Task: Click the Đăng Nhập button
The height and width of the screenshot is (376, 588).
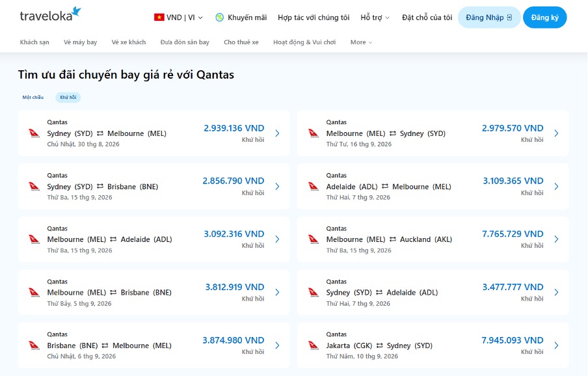Action: tap(489, 18)
